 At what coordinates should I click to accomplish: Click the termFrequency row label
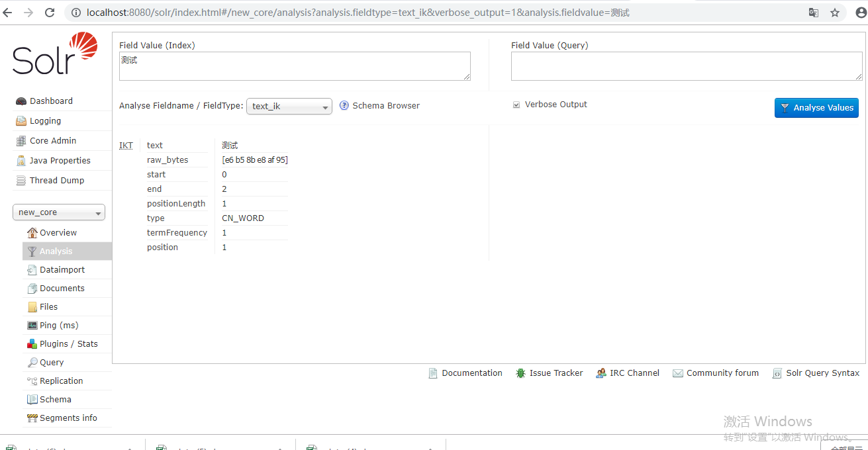coord(177,233)
